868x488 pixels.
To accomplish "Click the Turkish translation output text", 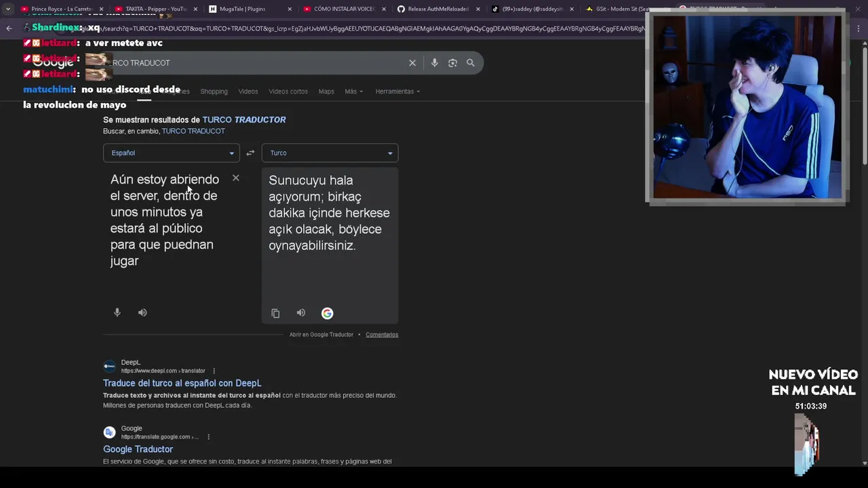I will [329, 213].
